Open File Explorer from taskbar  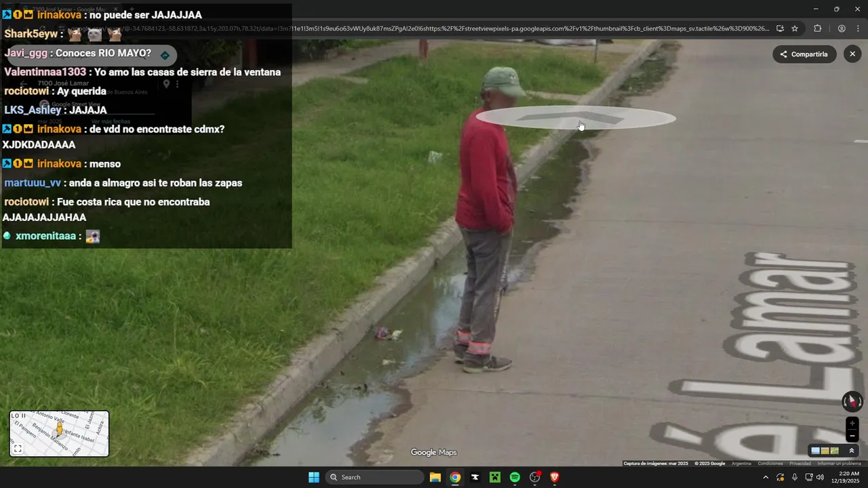point(435,477)
